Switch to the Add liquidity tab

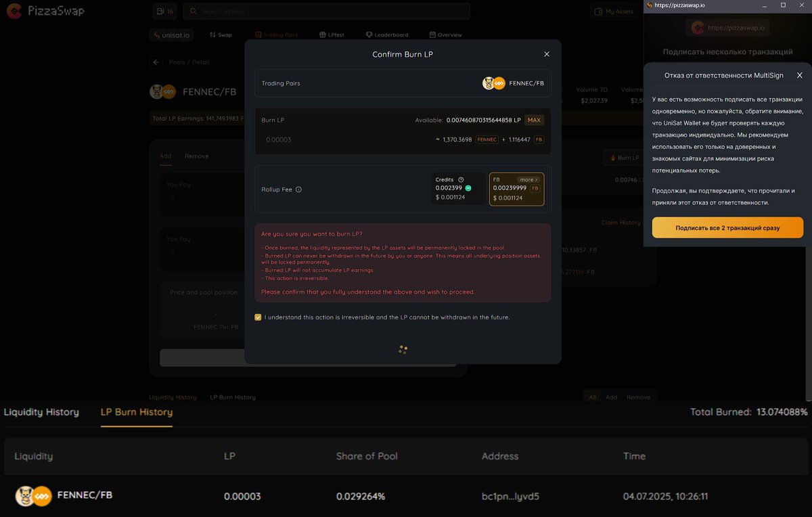pyautogui.click(x=165, y=156)
